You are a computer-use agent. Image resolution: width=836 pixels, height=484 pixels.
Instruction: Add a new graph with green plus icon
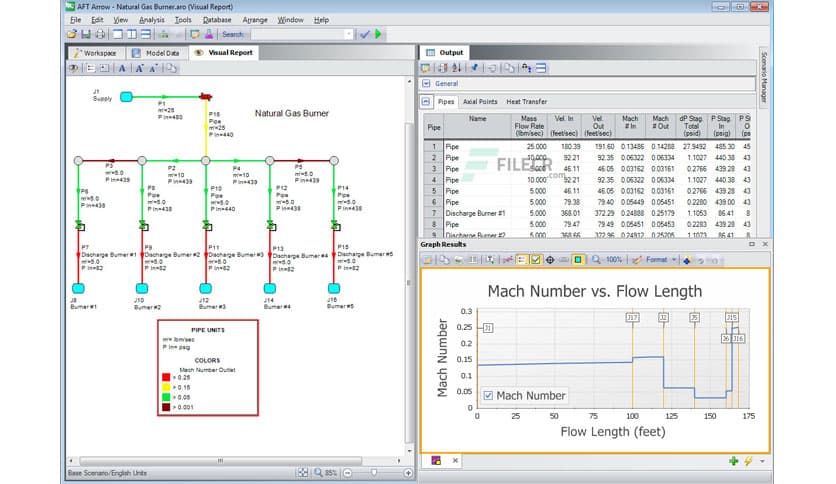tap(734, 461)
